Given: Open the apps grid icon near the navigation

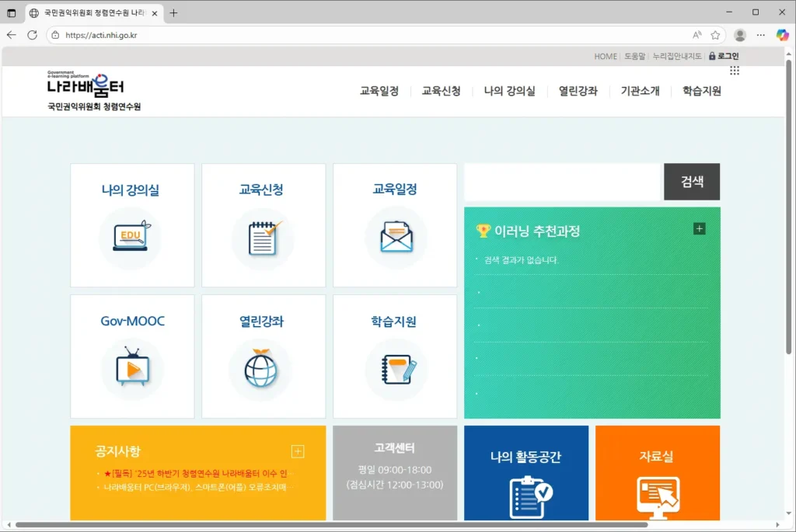Looking at the screenshot, I should point(734,71).
